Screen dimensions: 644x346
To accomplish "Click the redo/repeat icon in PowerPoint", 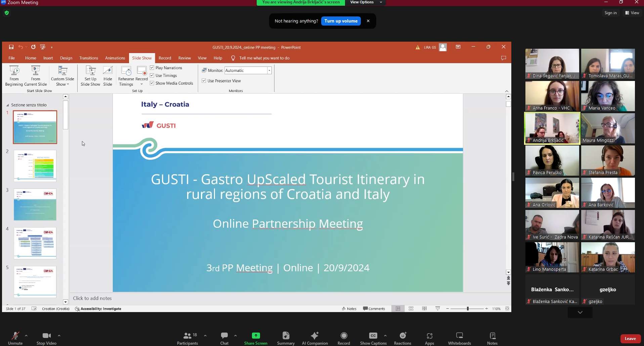I will 33,47.
